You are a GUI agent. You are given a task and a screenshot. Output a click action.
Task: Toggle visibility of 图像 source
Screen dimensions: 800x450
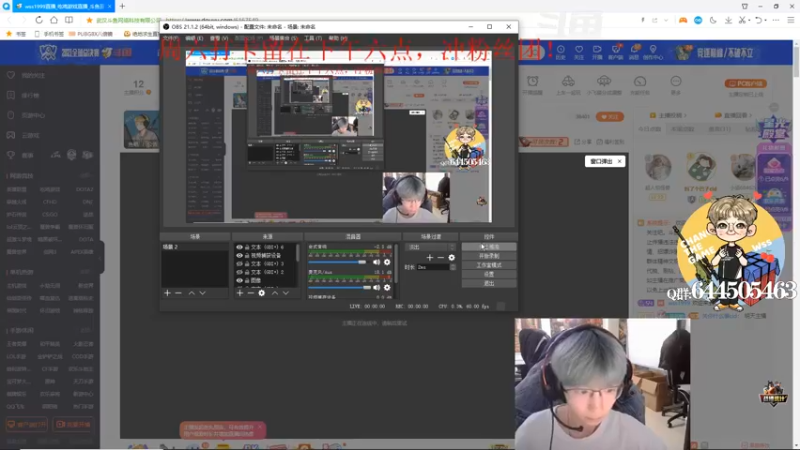click(239, 280)
